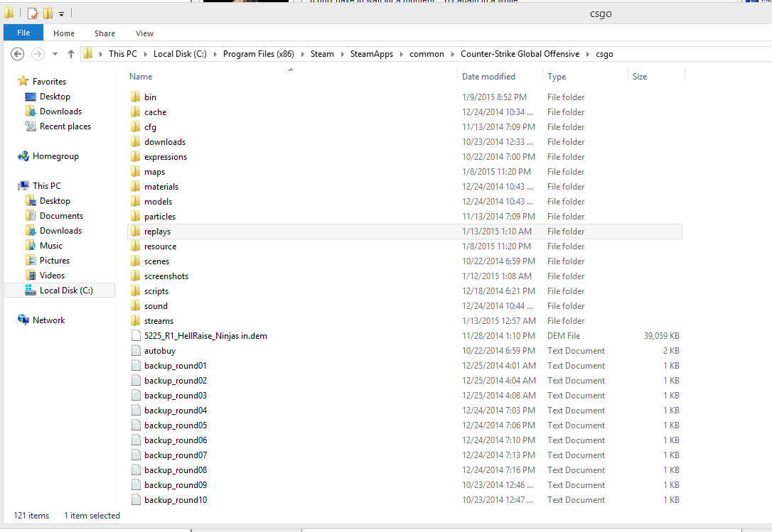Click the Forward navigation arrow
The image size is (772, 532).
click(x=38, y=54)
